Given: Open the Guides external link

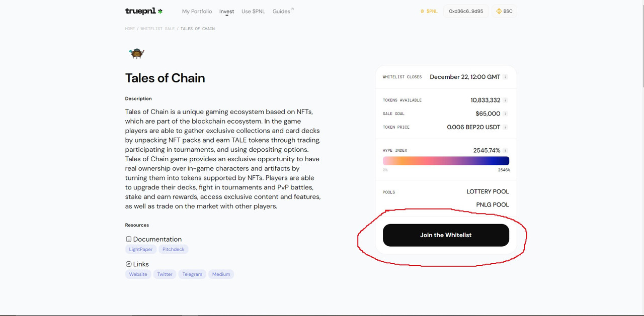Looking at the screenshot, I should (283, 11).
